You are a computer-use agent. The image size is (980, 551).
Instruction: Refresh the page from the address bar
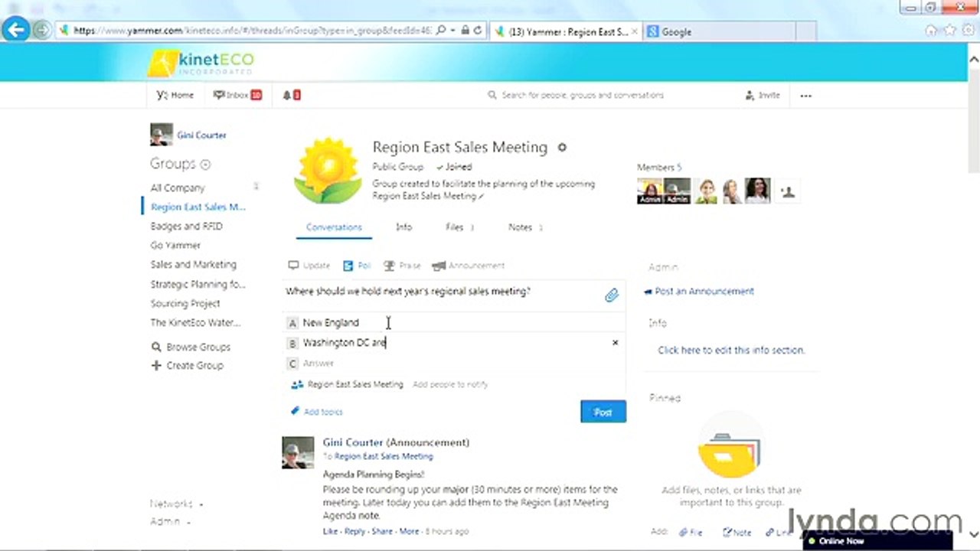478,31
